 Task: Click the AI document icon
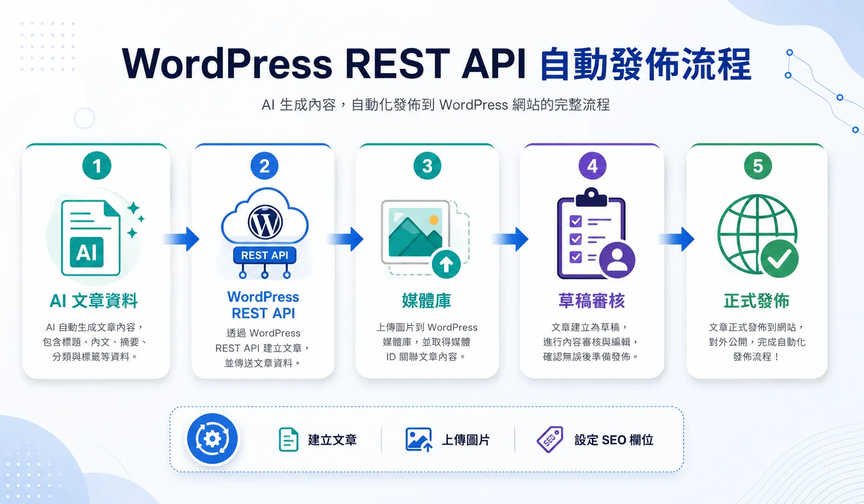pyautogui.click(x=91, y=238)
